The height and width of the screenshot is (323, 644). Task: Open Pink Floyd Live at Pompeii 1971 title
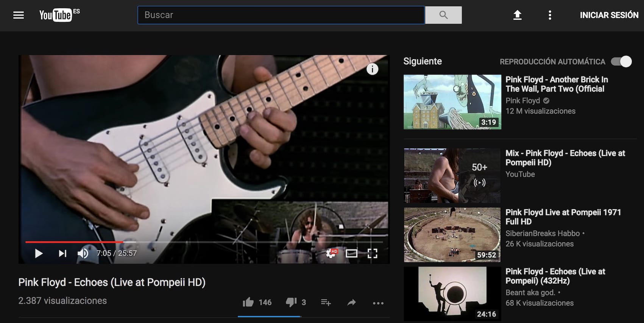tap(563, 217)
